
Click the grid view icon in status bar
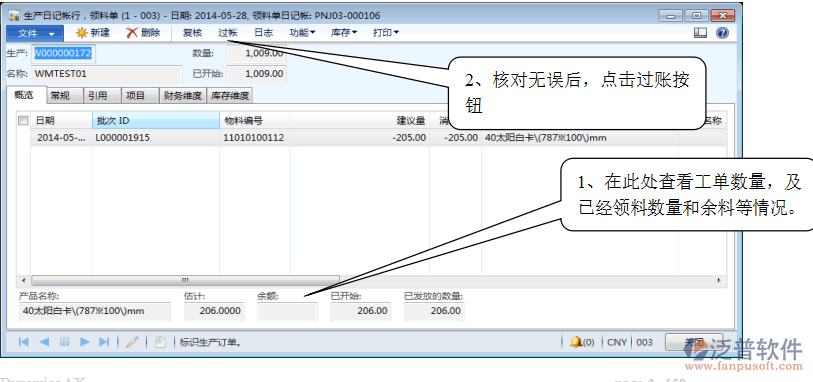point(64,342)
